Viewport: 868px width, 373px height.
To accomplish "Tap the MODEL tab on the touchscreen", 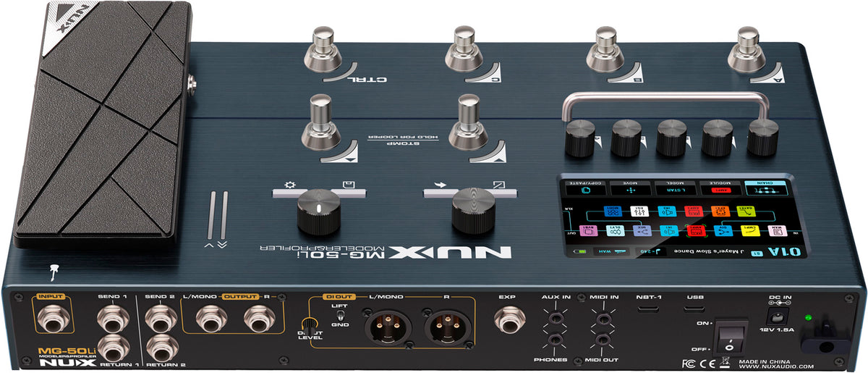I will pos(675,188).
